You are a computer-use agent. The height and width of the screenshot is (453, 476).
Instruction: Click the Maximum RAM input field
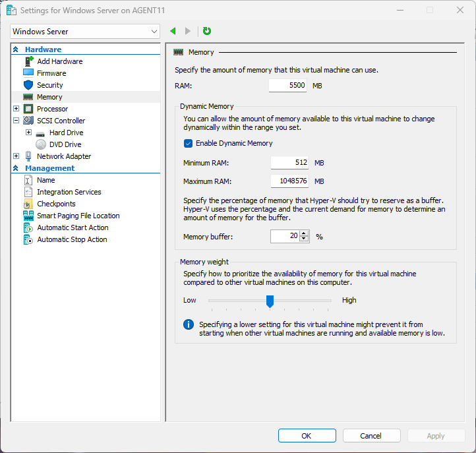290,181
